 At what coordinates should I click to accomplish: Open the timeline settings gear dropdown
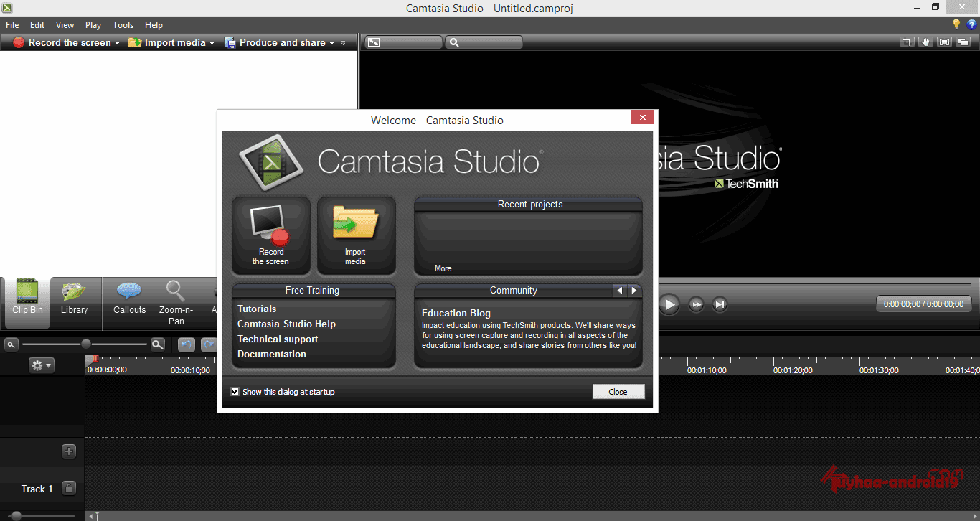point(41,365)
